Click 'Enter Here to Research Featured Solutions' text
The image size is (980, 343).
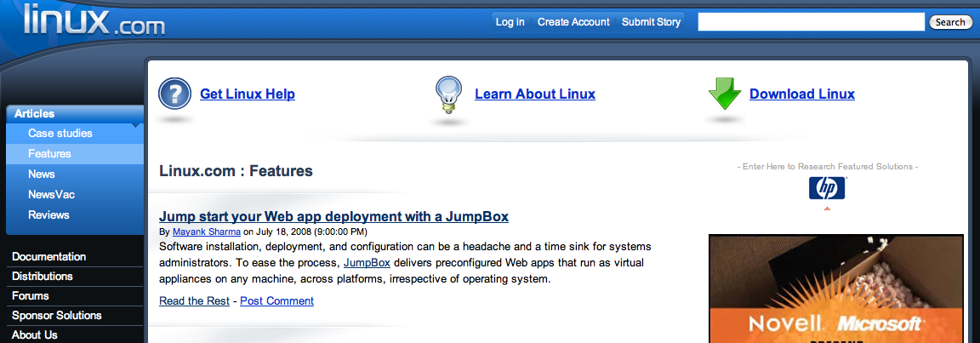pos(828,167)
